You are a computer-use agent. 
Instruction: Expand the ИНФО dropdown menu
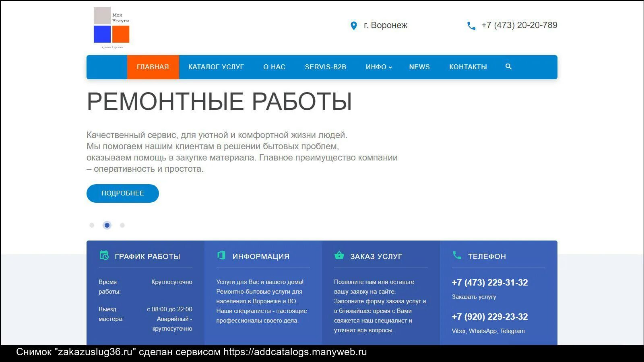379,67
